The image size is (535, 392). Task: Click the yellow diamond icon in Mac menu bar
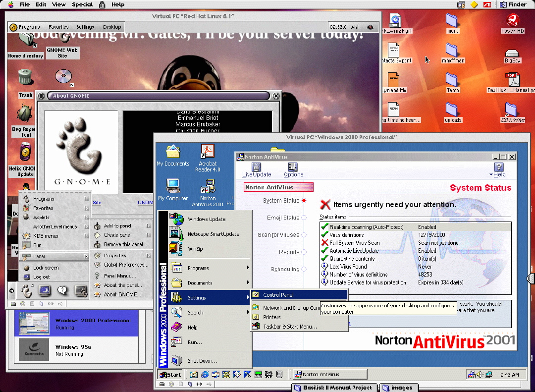point(474,4)
